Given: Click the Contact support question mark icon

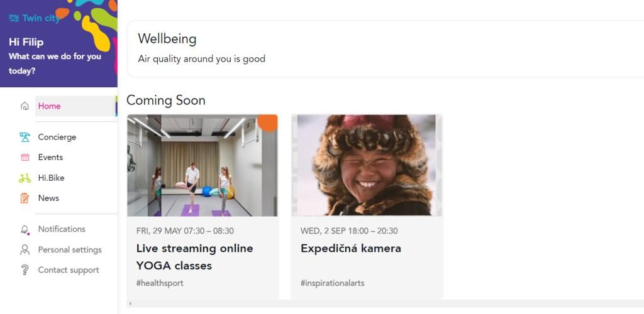Looking at the screenshot, I should [x=25, y=270].
